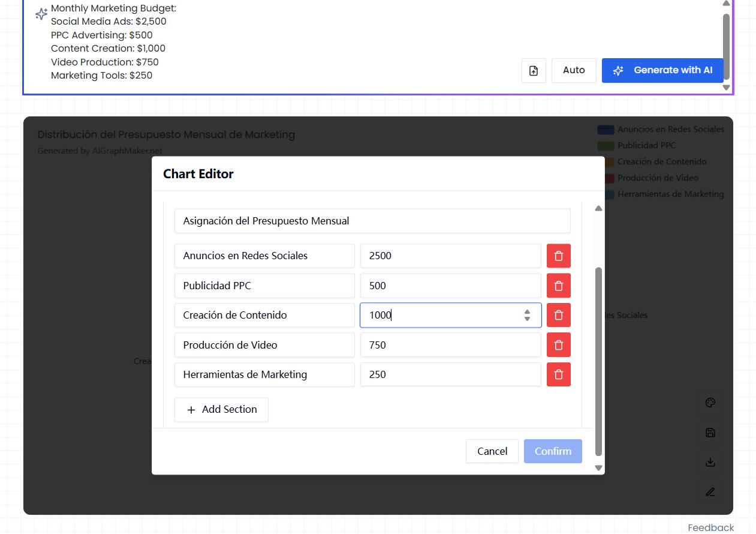Open the color palette icon
The height and width of the screenshot is (534, 756).
point(710,403)
